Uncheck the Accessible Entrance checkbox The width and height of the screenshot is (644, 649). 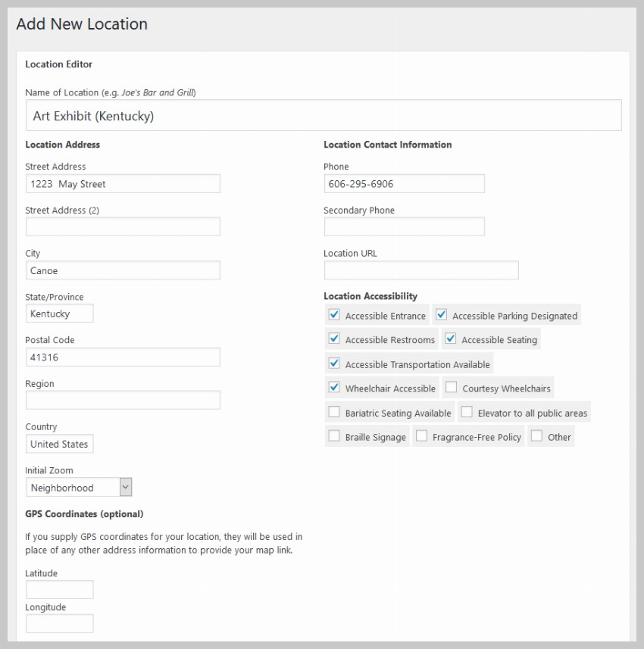coord(334,315)
